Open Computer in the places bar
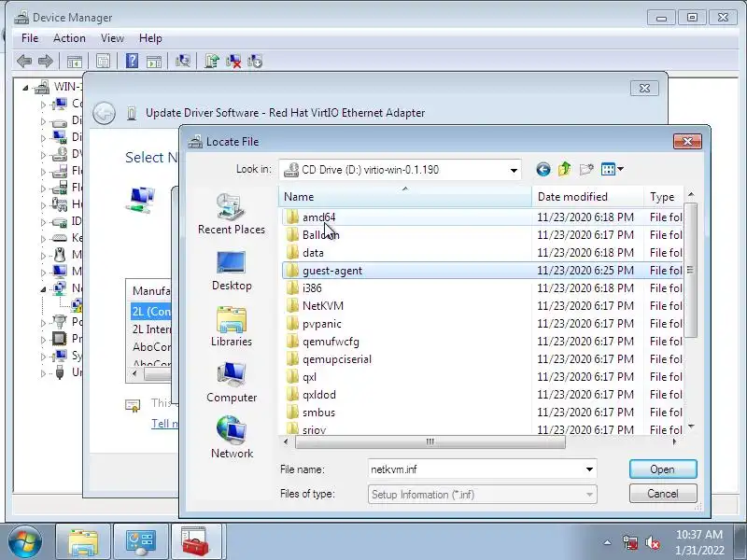This screenshot has height=560, width=747. (232, 383)
